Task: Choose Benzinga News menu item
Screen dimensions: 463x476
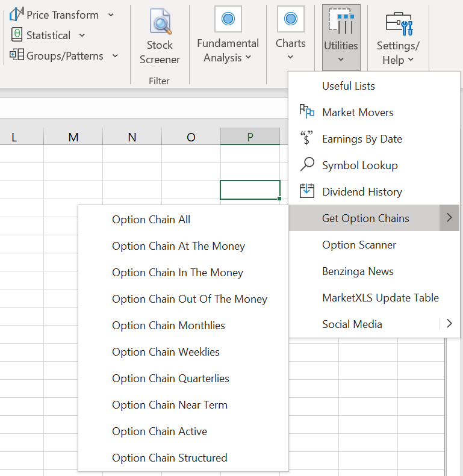Action: pyautogui.click(x=374, y=271)
